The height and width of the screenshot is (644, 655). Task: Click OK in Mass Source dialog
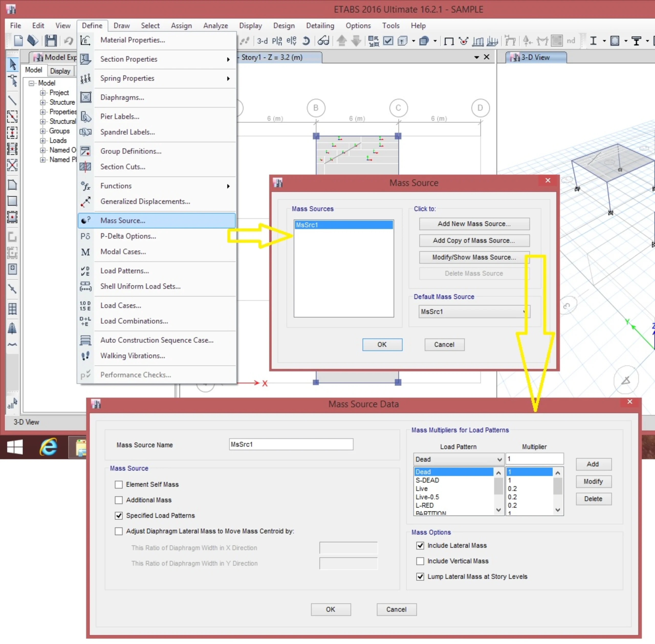click(382, 344)
